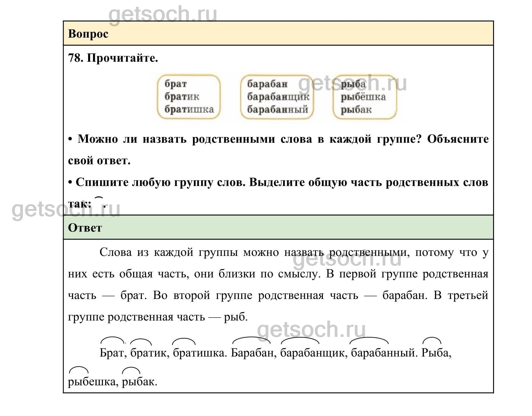Click the arc above "братик" in the answer
Screen dimensions: 532x416
pos(141,342)
